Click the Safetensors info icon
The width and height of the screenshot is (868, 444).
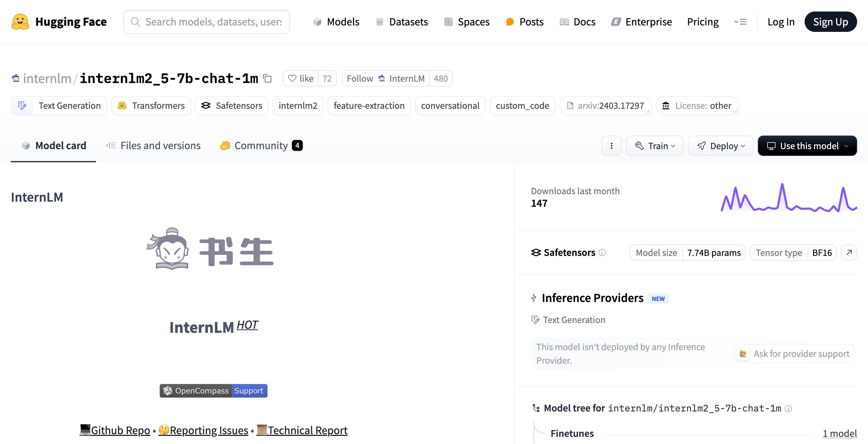(x=602, y=253)
